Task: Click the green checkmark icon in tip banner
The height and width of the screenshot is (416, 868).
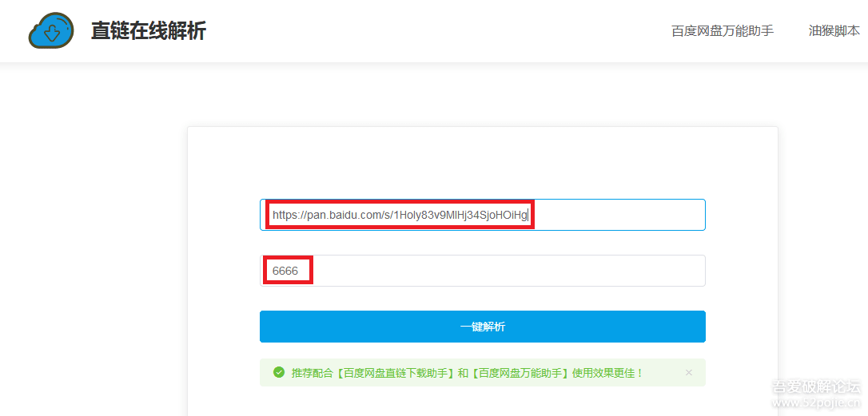Action: click(x=279, y=372)
